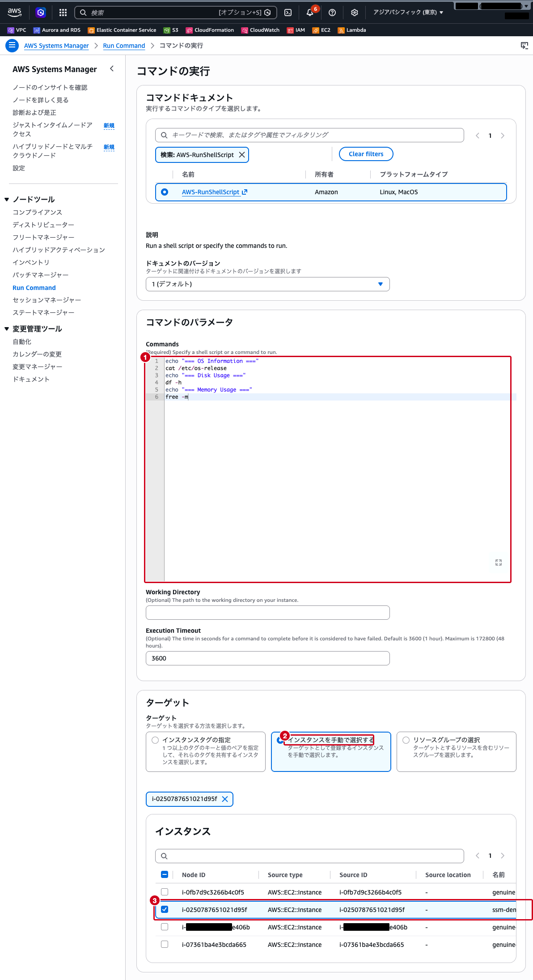This screenshot has width=533, height=980.
Task: Open Aurora and RDS favorite shortcut
Action: tap(57, 30)
